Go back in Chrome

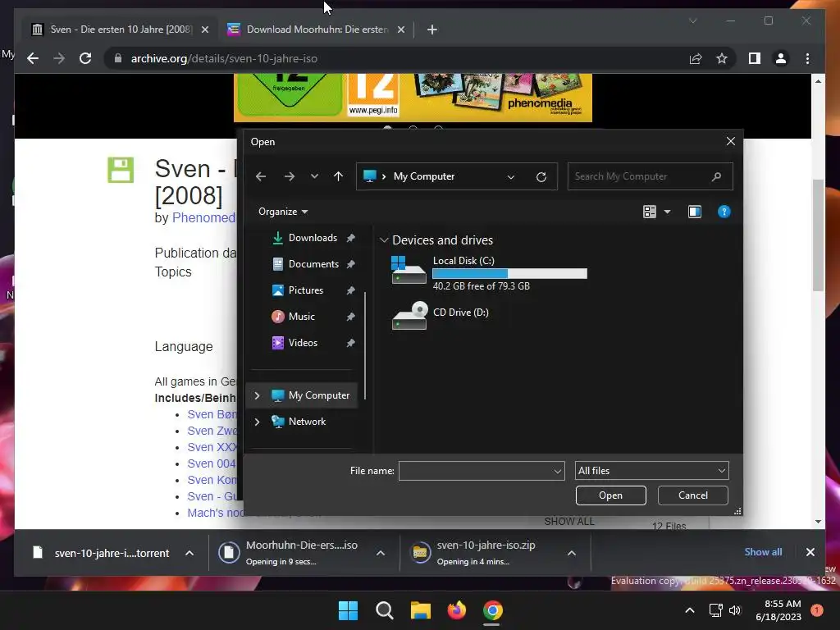33,58
